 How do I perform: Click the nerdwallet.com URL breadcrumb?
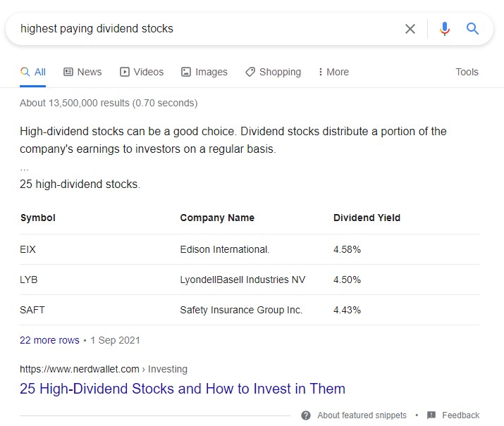pos(104,369)
